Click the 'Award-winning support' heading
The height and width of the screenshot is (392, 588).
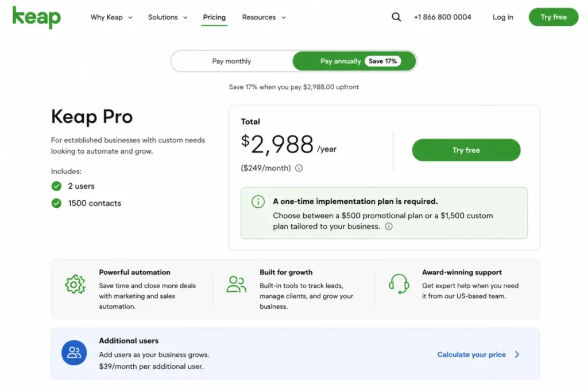click(x=462, y=273)
